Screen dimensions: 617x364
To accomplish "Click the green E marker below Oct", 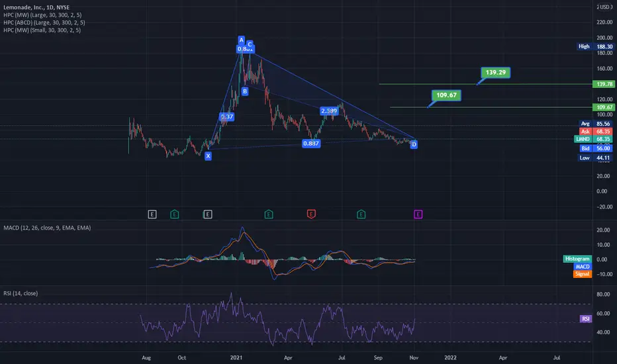I will pyautogui.click(x=174, y=214).
